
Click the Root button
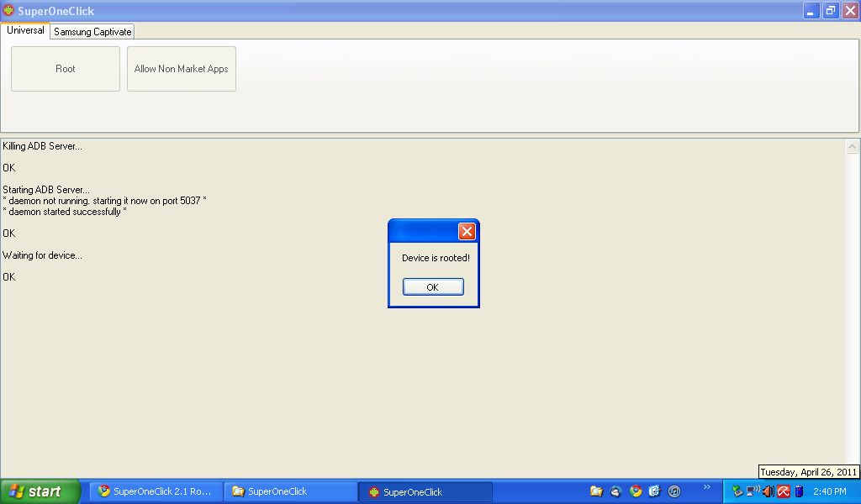pos(66,69)
